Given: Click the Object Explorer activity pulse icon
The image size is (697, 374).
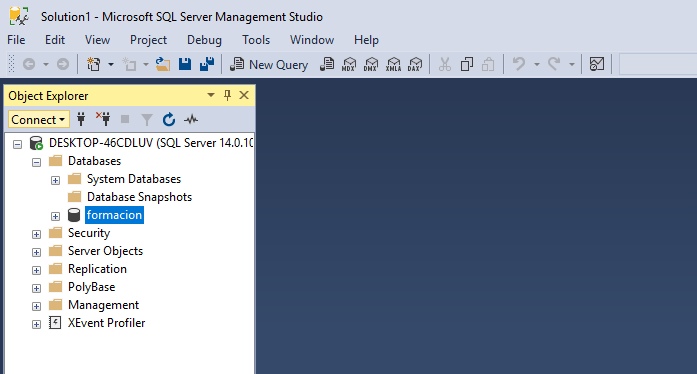Looking at the screenshot, I should tap(191, 119).
